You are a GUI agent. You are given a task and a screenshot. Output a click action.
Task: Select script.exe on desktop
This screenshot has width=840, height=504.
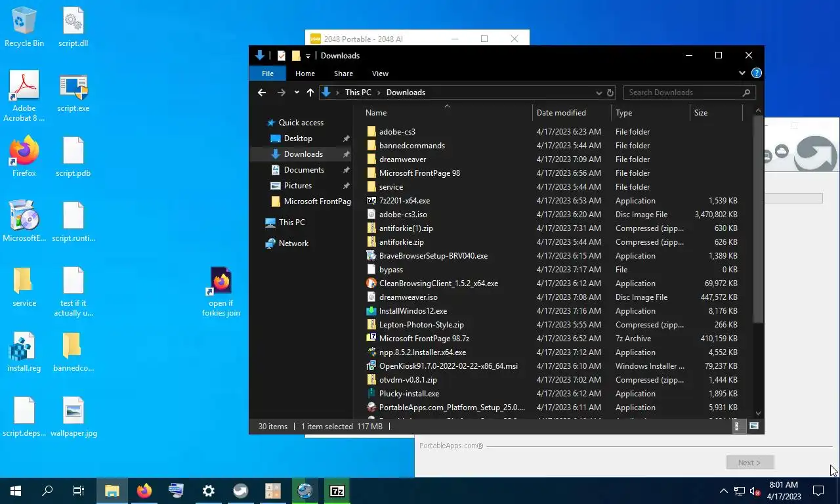click(x=73, y=93)
